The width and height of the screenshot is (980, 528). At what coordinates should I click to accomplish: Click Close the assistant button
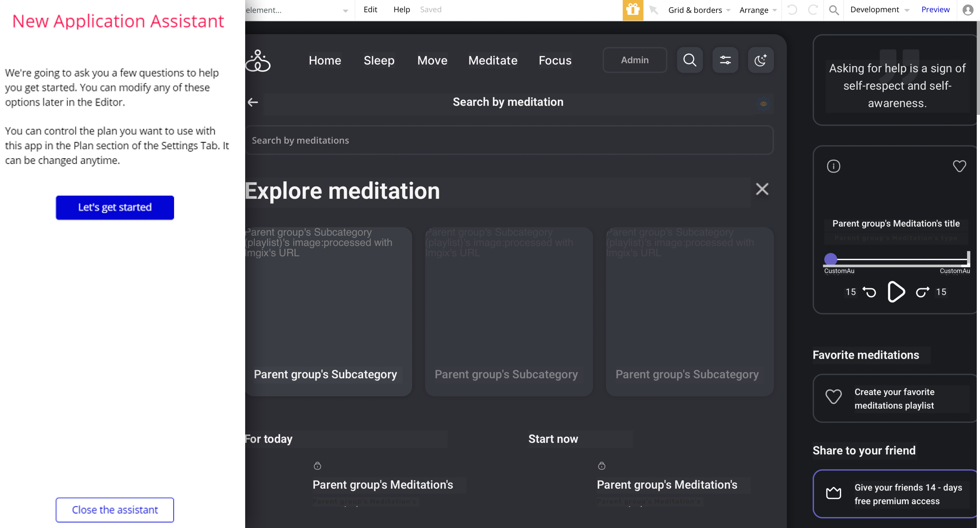click(115, 510)
